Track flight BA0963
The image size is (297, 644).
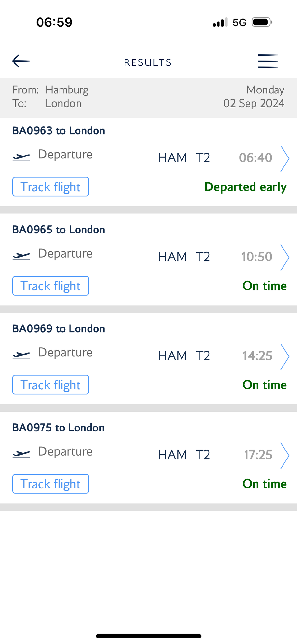[x=51, y=187]
